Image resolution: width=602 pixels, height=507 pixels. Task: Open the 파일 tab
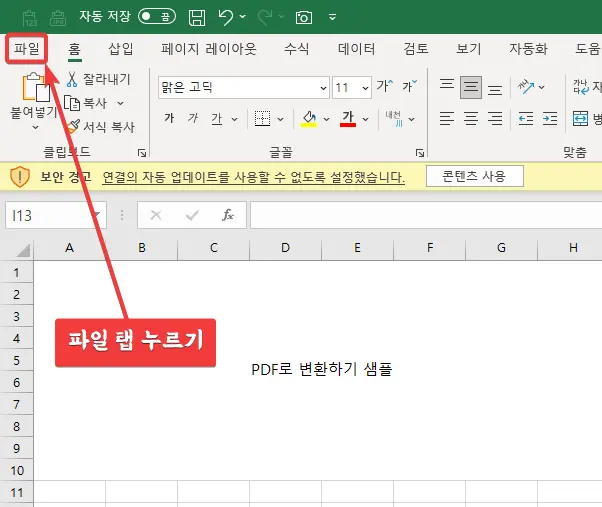27,49
